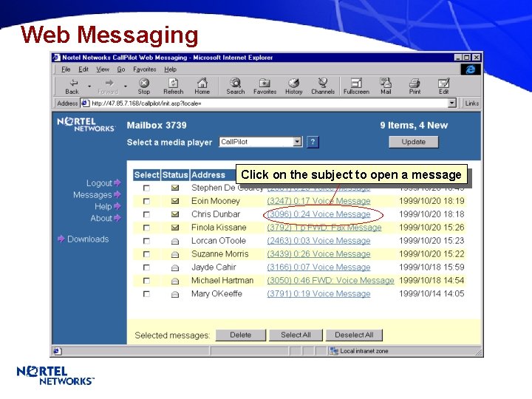Click the Links toolbar label
532x399 pixels.
coord(472,103)
